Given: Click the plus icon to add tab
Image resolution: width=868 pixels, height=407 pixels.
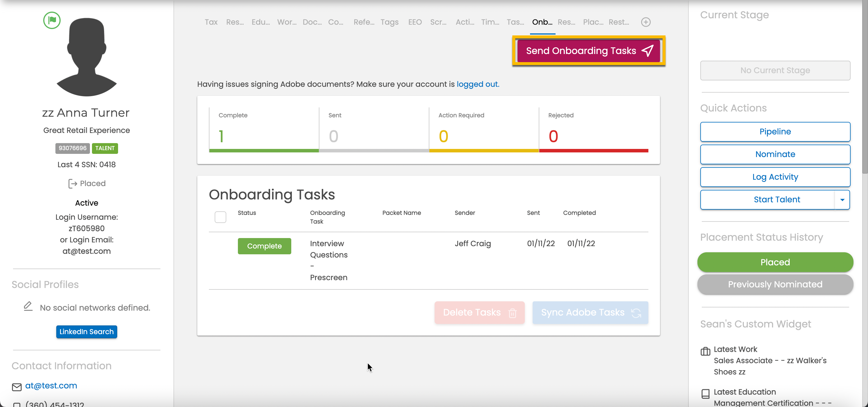Looking at the screenshot, I should [x=645, y=22].
